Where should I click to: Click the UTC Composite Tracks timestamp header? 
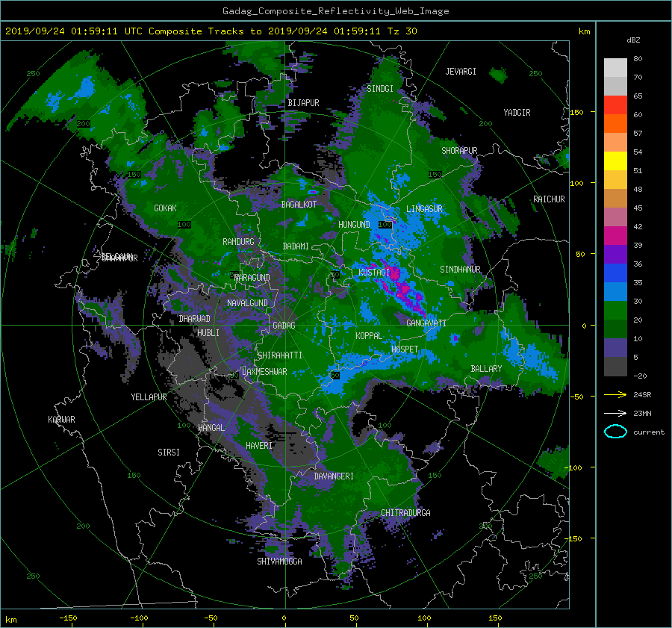pyautogui.click(x=211, y=31)
